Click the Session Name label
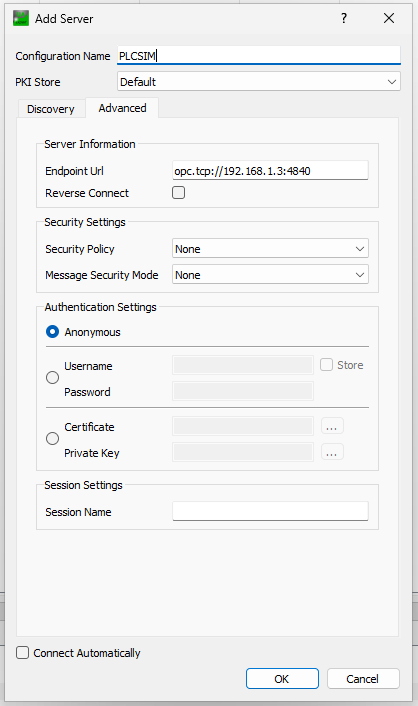The image size is (418, 706). [78, 512]
